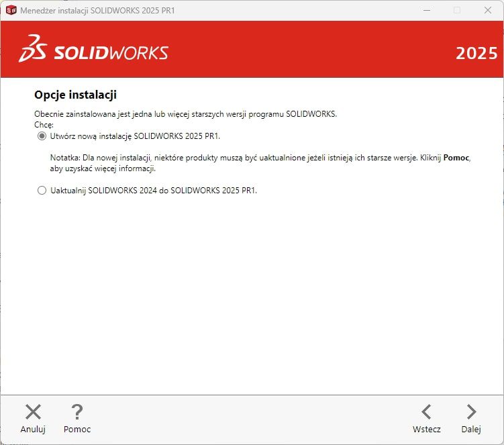Click the SW app icon in title bar
The width and height of the screenshot is (504, 445).
(x=11, y=10)
